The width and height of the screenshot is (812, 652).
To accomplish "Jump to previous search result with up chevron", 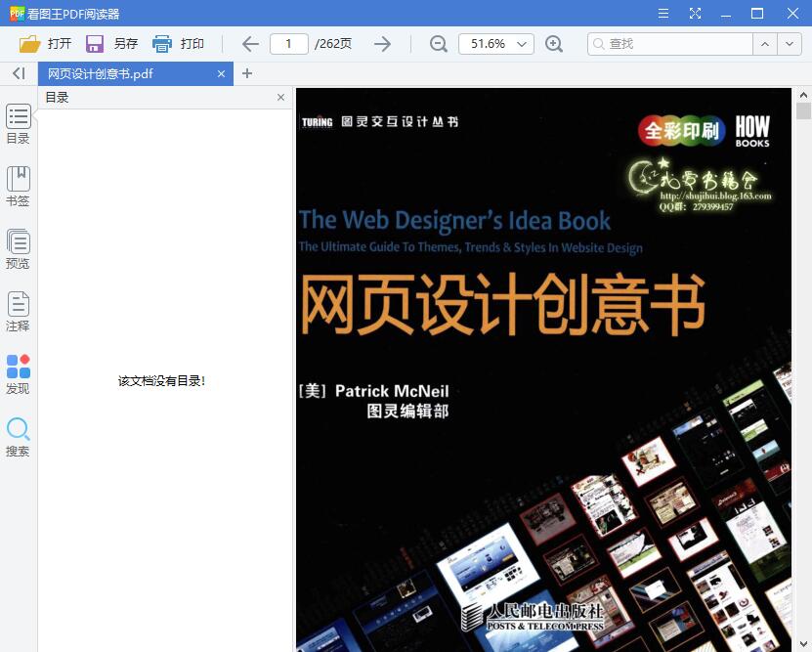I will coord(764,44).
